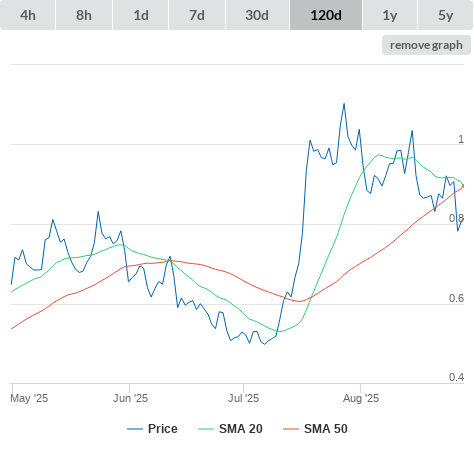
Task: Click the green SMA 20 legend marker
Action: coord(206,429)
